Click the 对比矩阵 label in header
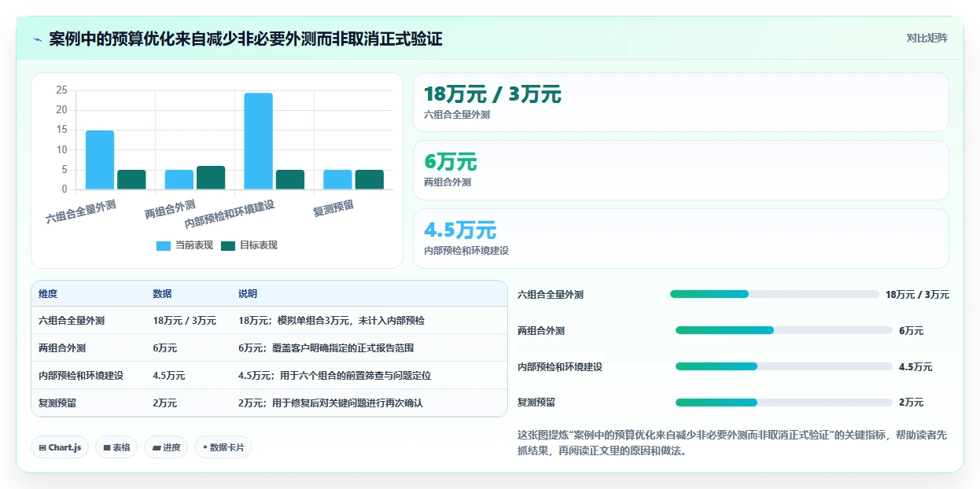The width and height of the screenshot is (980, 489). [927, 38]
